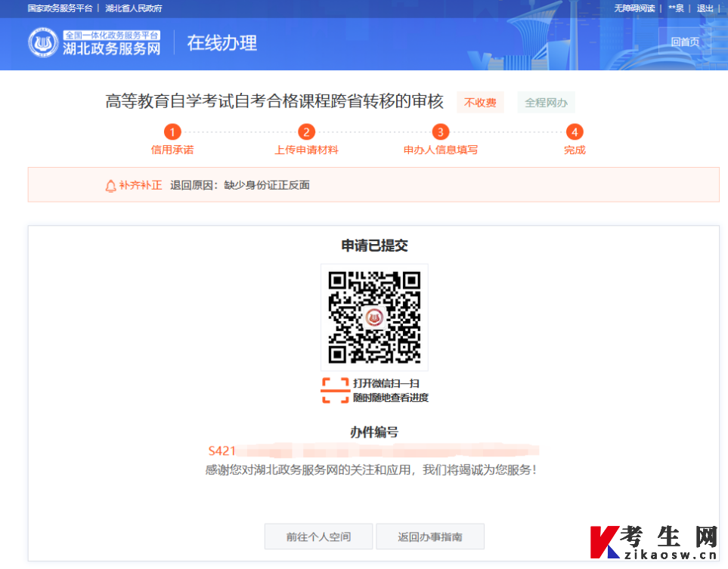The width and height of the screenshot is (728, 569).
Task: Click the Hubei government service logo emblem
Action: point(43,42)
